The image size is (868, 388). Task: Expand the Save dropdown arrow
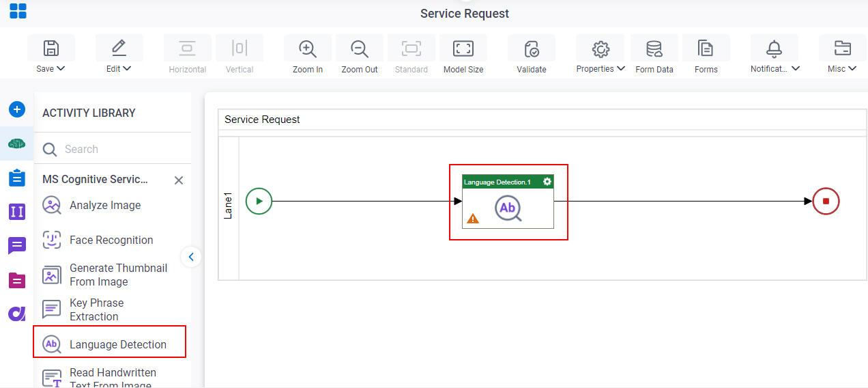[61, 68]
